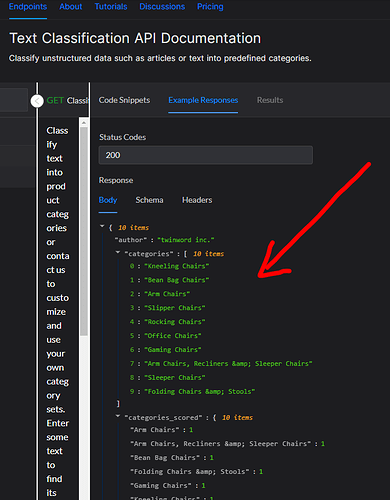Viewport: 390px width, 500px height.
Task: Click item 7 "Arm Chairs, Recliners" value
Action: [x=228, y=364]
